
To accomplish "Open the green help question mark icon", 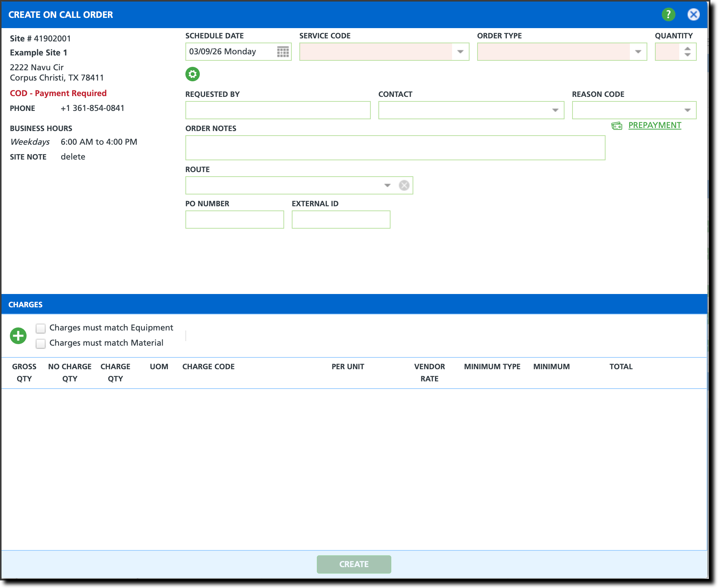I will point(668,14).
